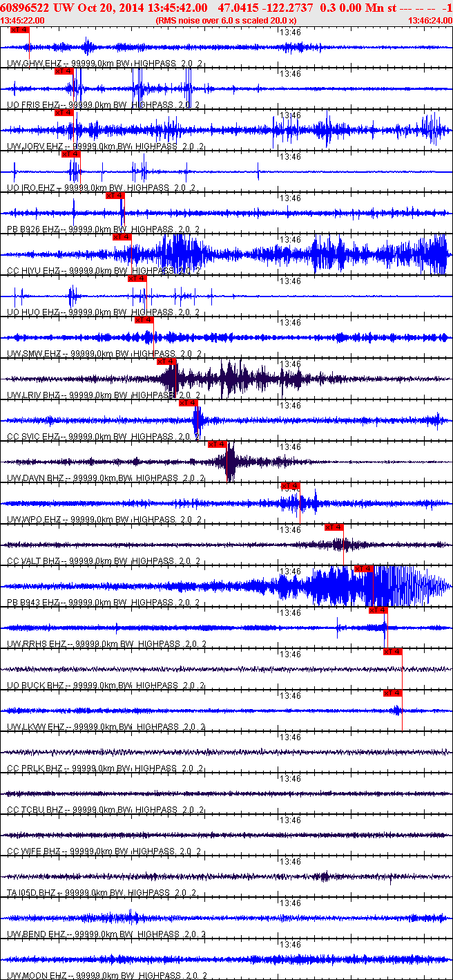Click the CC.HIYU.EHZ station label
This screenshot has height=980, width=453.
(x=32, y=271)
